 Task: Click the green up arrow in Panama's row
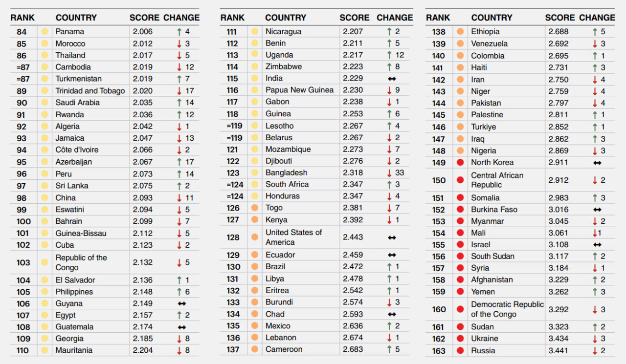click(x=179, y=32)
